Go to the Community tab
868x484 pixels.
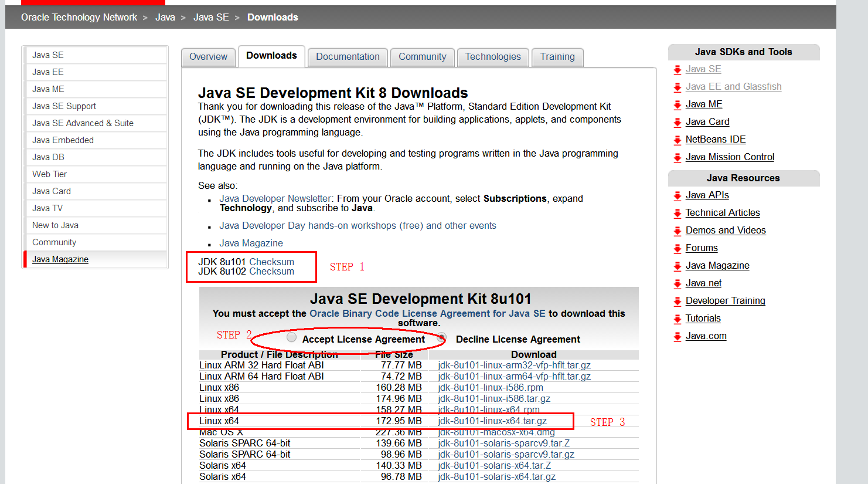pos(422,57)
